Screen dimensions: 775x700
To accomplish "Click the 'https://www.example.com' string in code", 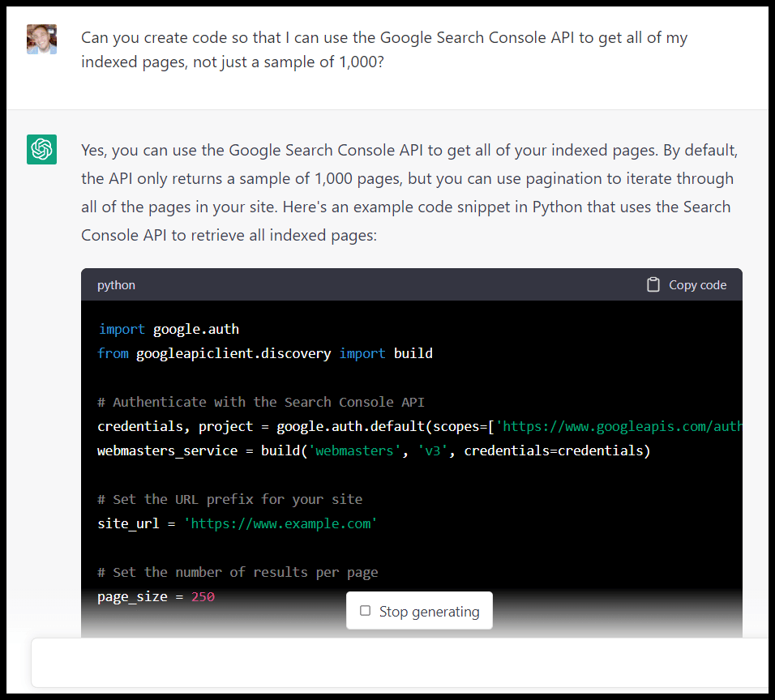I will tap(280, 523).
